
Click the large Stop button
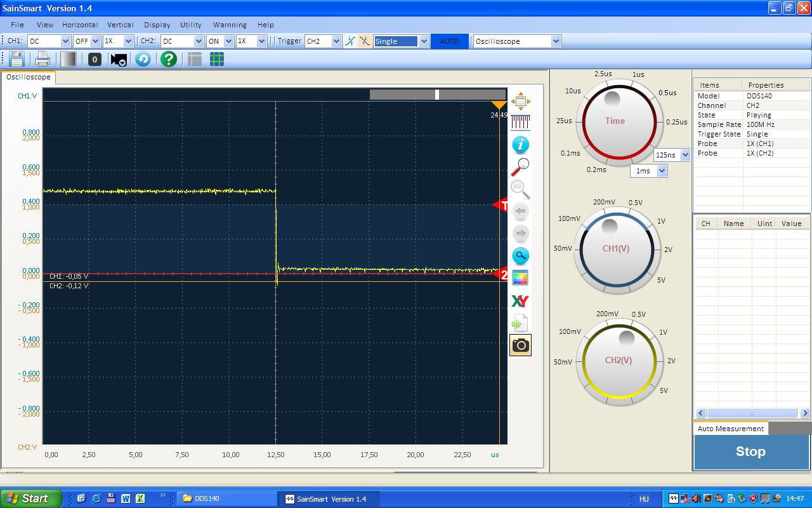point(750,451)
